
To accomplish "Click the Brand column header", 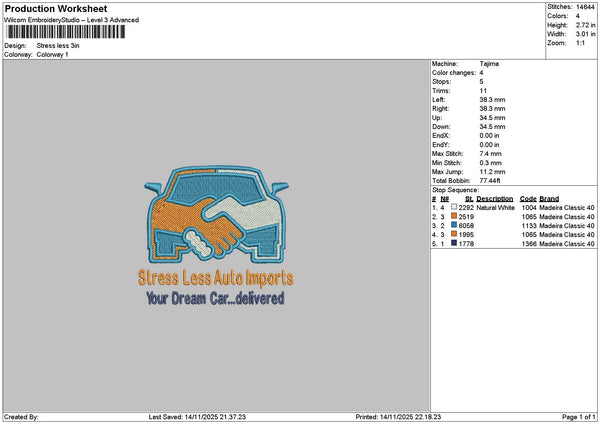I will (549, 199).
